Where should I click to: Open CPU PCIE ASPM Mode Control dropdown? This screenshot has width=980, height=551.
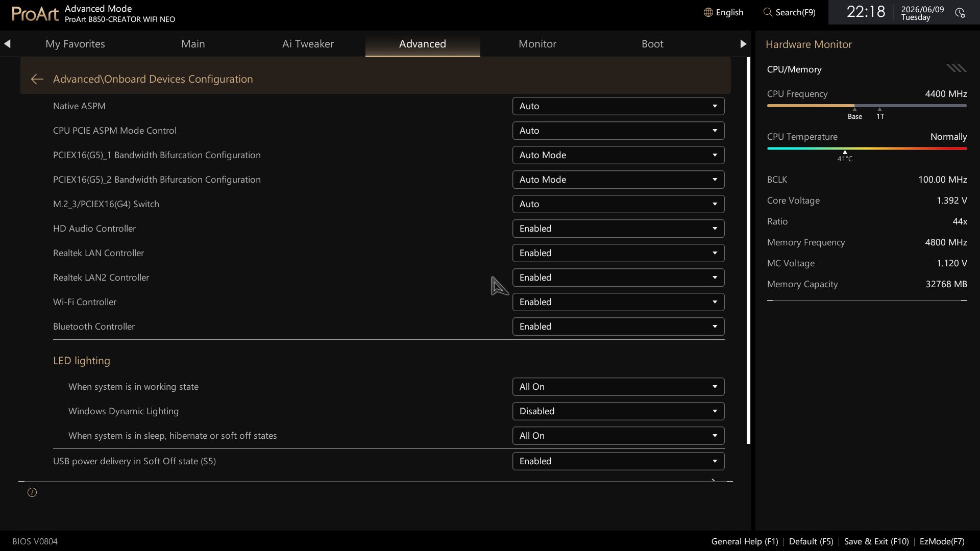(618, 131)
